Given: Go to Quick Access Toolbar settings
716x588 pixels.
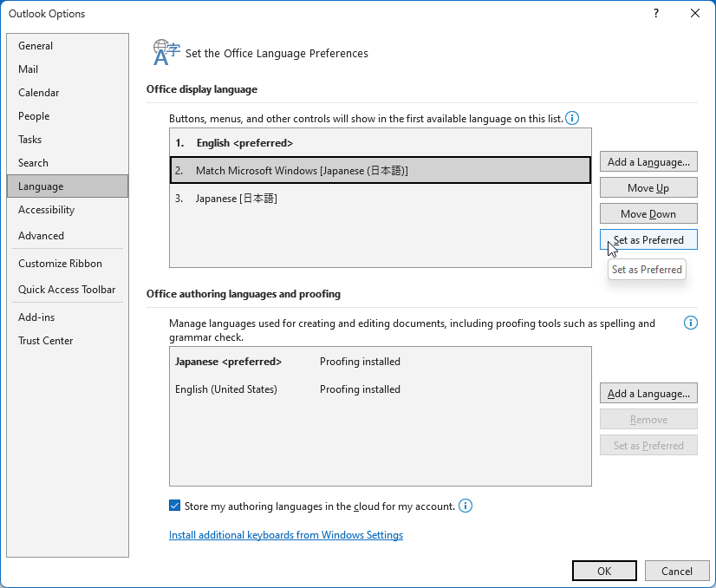Looking at the screenshot, I should click(x=68, y=290).
